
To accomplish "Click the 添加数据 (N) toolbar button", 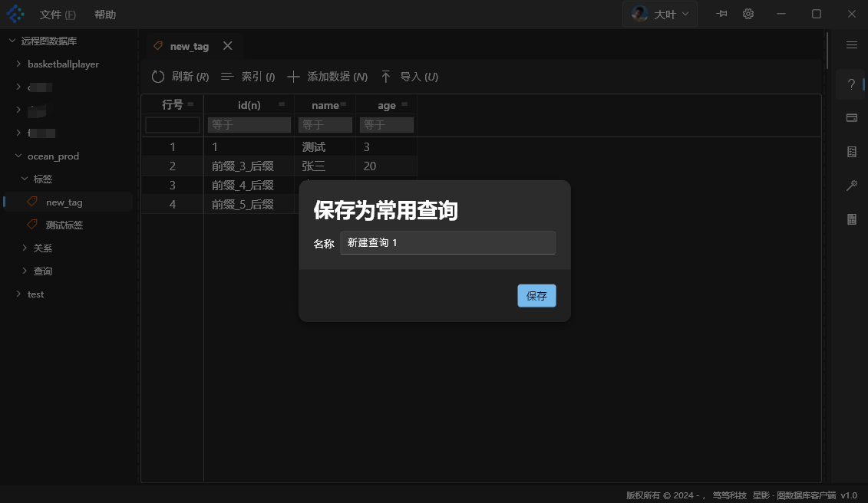I will point(327,77).
